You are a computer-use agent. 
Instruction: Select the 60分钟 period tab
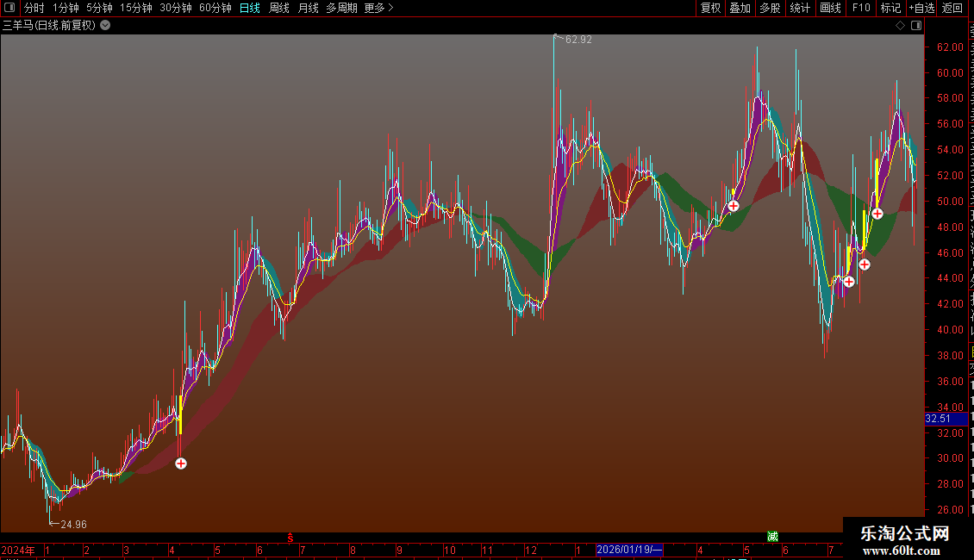tap(215, 8)
